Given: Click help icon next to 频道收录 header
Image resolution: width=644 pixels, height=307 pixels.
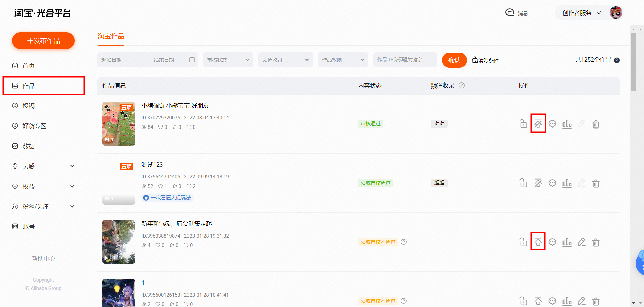Looking at the screenshot, I should click(x=462, y=85).
